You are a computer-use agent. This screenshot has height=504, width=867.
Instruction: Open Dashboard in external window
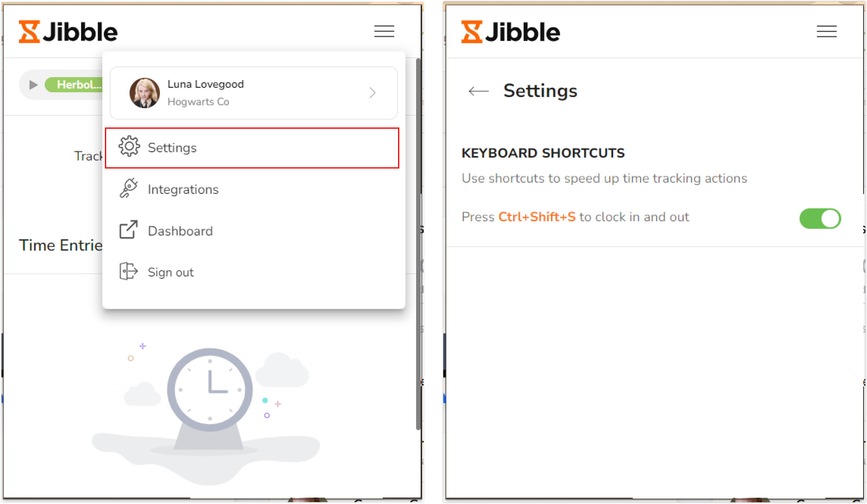(x=180, y=230)
